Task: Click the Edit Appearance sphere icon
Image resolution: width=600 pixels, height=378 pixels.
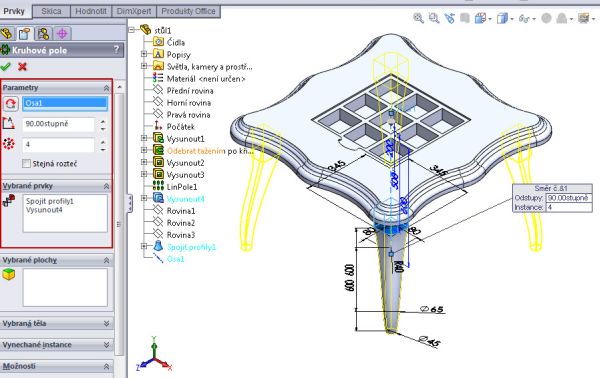Action: 546,18
